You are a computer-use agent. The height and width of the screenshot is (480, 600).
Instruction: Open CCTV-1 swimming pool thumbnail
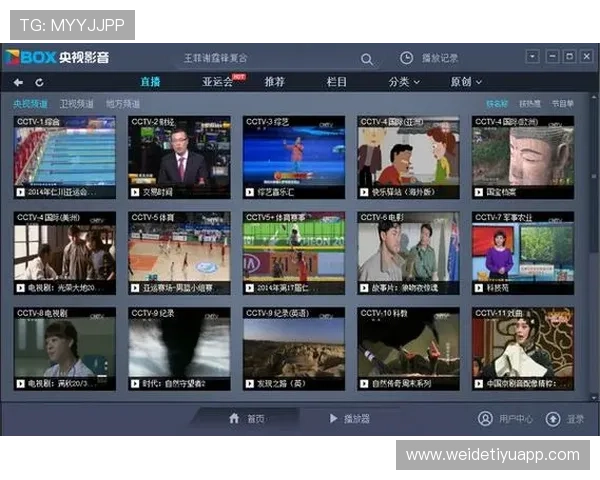tap(65, 157)
